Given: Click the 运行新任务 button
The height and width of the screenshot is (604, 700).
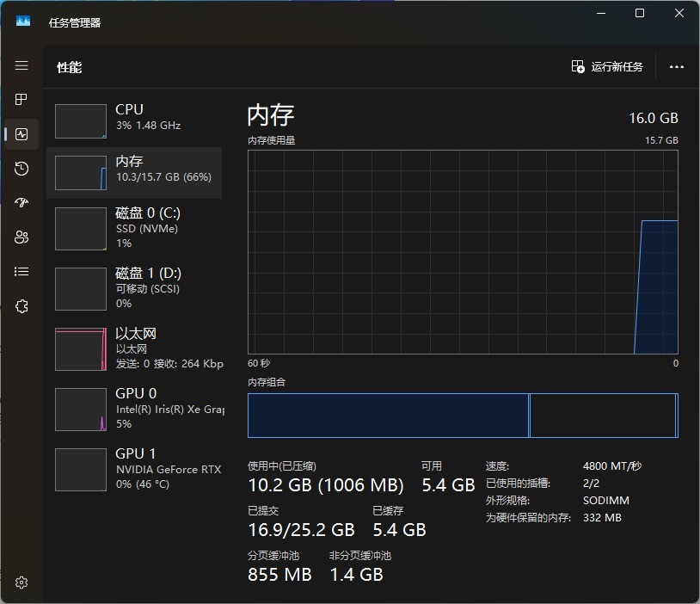Looking at the screenshot, I should pos(607,66).
